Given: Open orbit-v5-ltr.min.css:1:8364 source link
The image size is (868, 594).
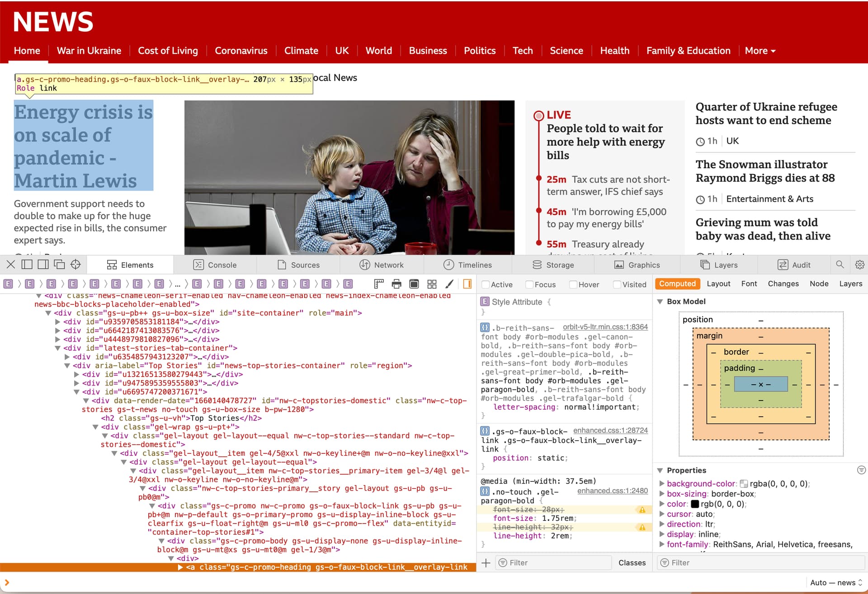Looking at the screenshot, I should pos(605,327).
